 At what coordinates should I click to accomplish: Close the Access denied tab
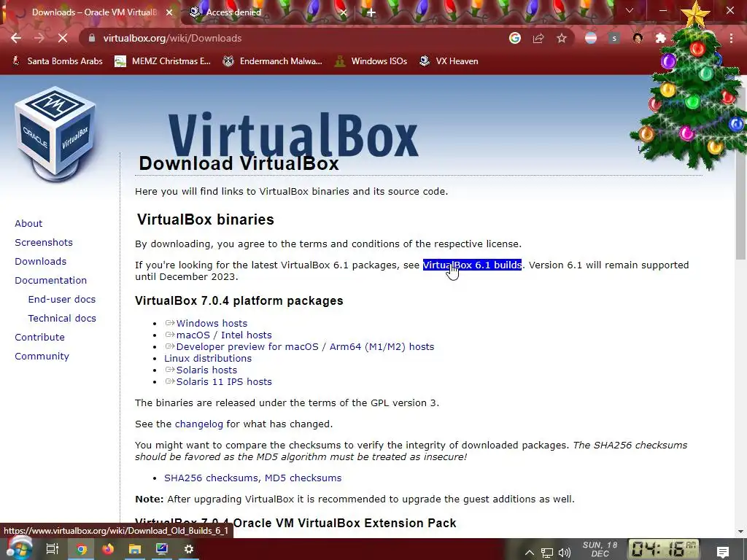(344, 12)
